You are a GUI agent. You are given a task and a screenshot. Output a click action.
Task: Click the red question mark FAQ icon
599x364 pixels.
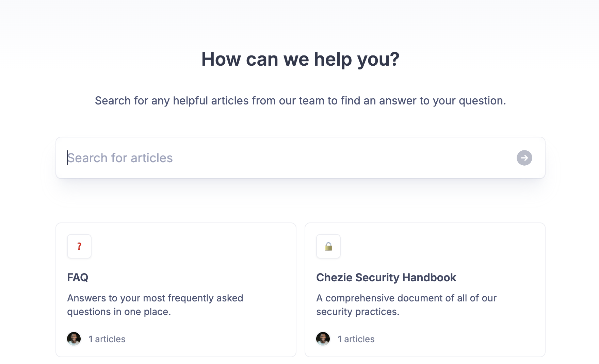(79, 246)
